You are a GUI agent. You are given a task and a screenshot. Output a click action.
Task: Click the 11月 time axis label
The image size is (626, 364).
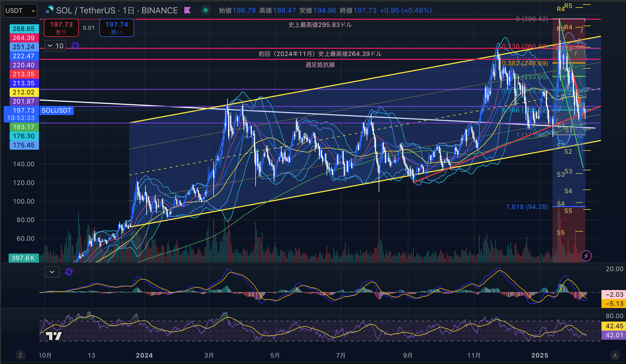pos(474,355)
